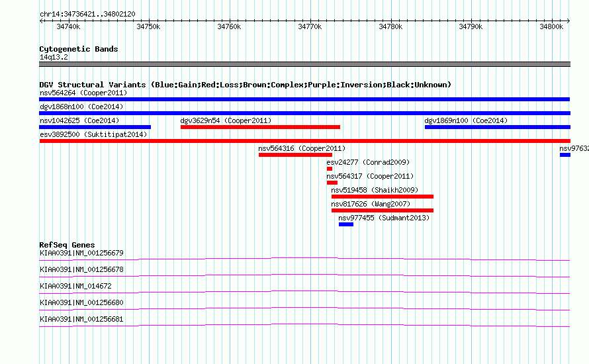Select the nsv977455 (Sudmant2013) blue bar
The height and width of the screenshot is (364, 589).
(346, 224)
